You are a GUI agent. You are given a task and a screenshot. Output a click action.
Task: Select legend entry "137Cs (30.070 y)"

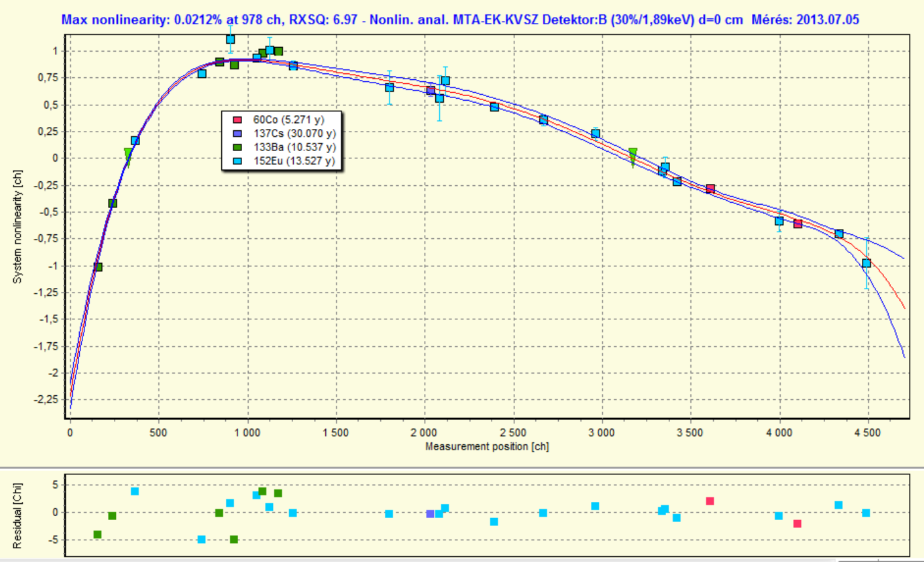click(x=294, y=133)
